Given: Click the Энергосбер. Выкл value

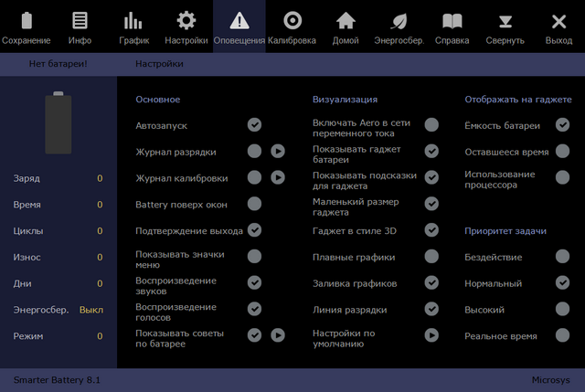Looking at the screenshot, I should pos(91,310).
